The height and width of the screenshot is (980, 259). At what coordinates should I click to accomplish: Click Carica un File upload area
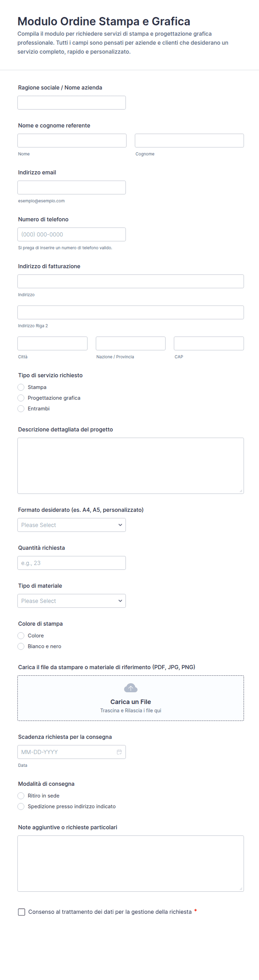[x=131, y=698]
